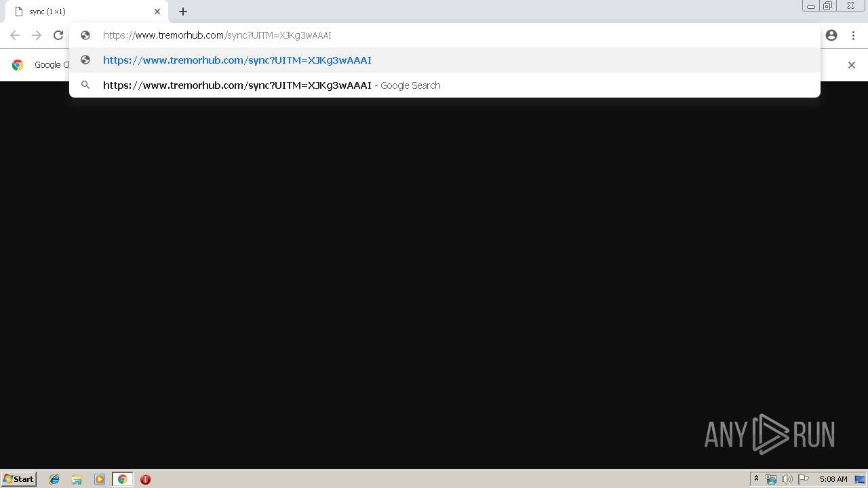Open the volume speaker tray icon
Viewport: 868px width, 488px height.
coord(787,479)
